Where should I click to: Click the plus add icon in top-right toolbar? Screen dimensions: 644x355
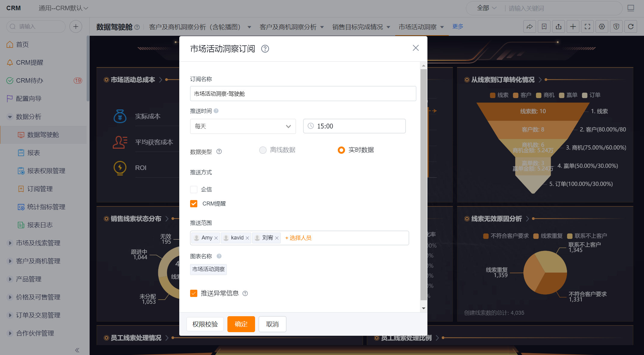[573, 27]
